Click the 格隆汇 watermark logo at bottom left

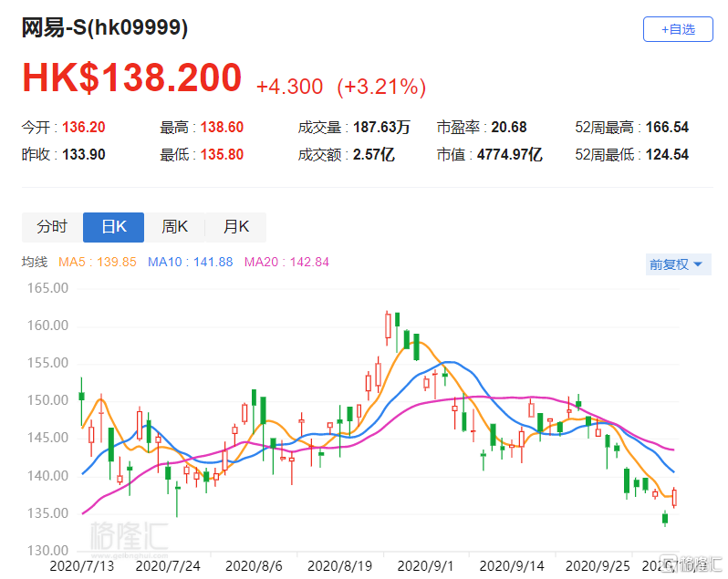pyautogui.click(x=127, y=535)
